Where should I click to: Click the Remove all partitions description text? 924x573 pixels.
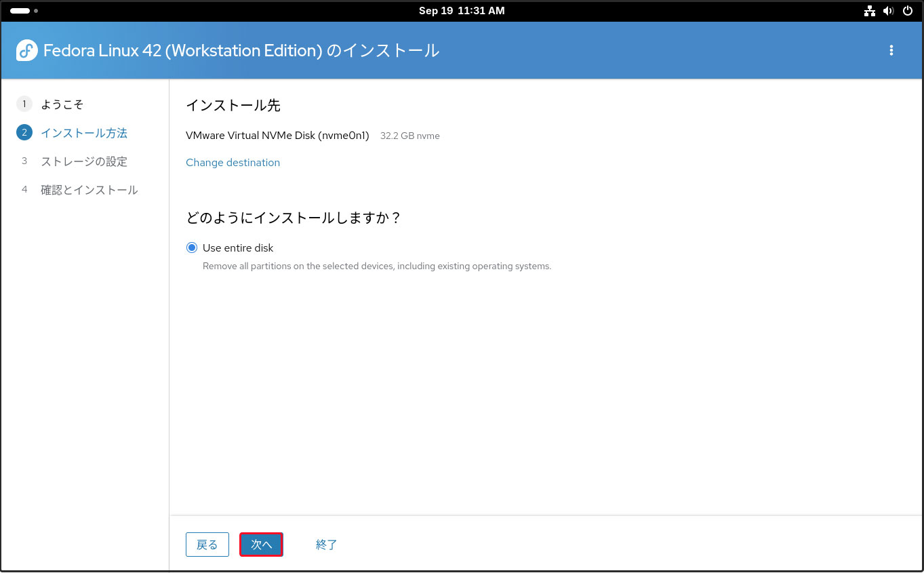click(x=377, y=266)
